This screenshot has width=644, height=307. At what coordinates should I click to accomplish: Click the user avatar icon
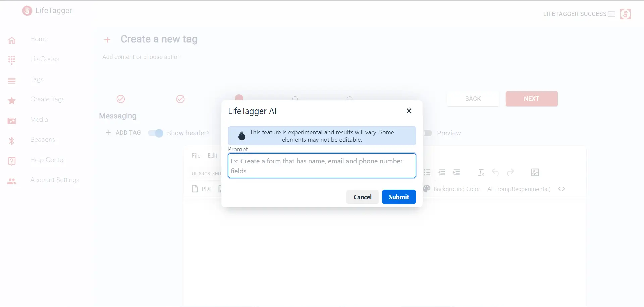(x=625, y=14)
